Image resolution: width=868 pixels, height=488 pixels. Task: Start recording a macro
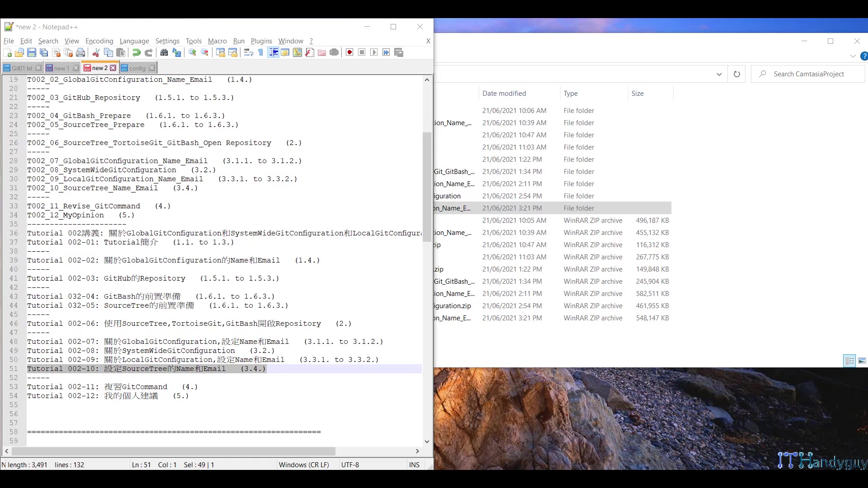[349, 52]
